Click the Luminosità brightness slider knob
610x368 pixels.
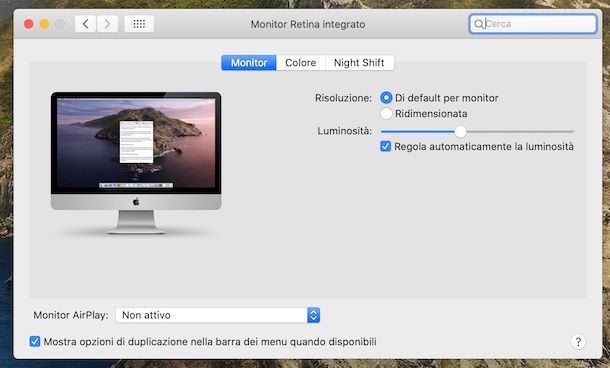point(460,131)
